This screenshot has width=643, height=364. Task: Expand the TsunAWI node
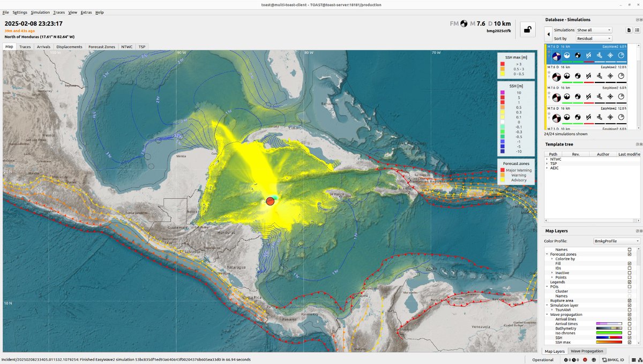click(x=552, y=310)
